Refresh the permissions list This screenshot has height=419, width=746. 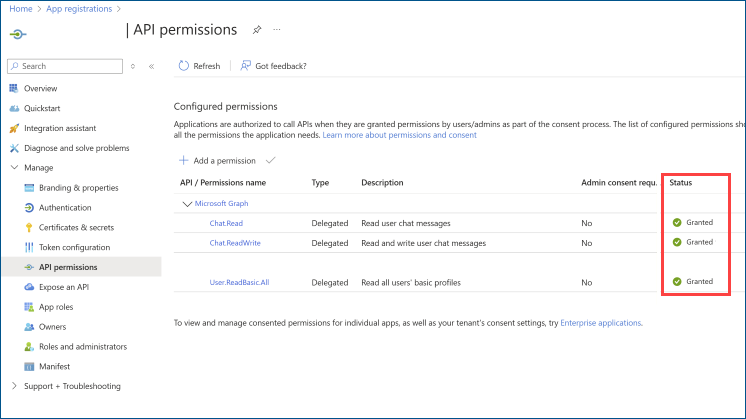click(x=199, y=66)
